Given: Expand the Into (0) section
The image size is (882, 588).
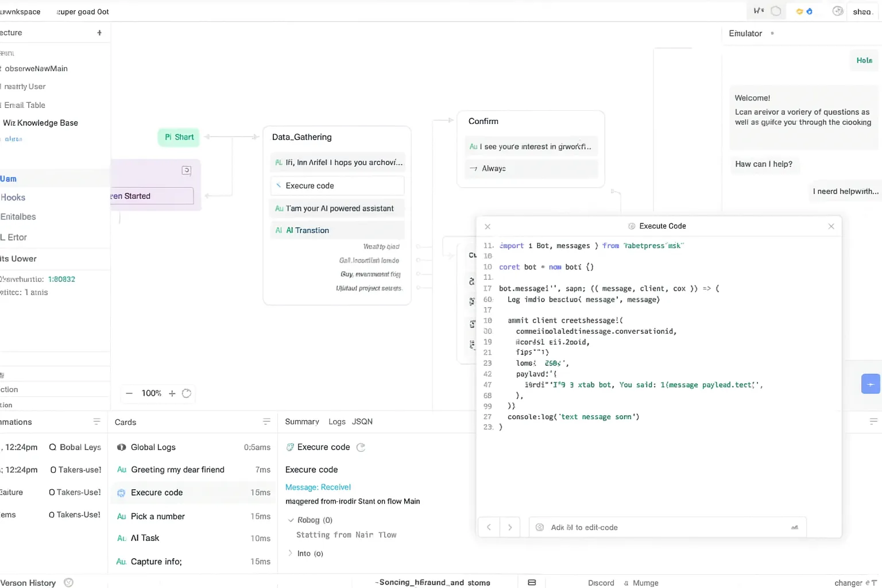Looking at the screenshot, I should 290,554.
